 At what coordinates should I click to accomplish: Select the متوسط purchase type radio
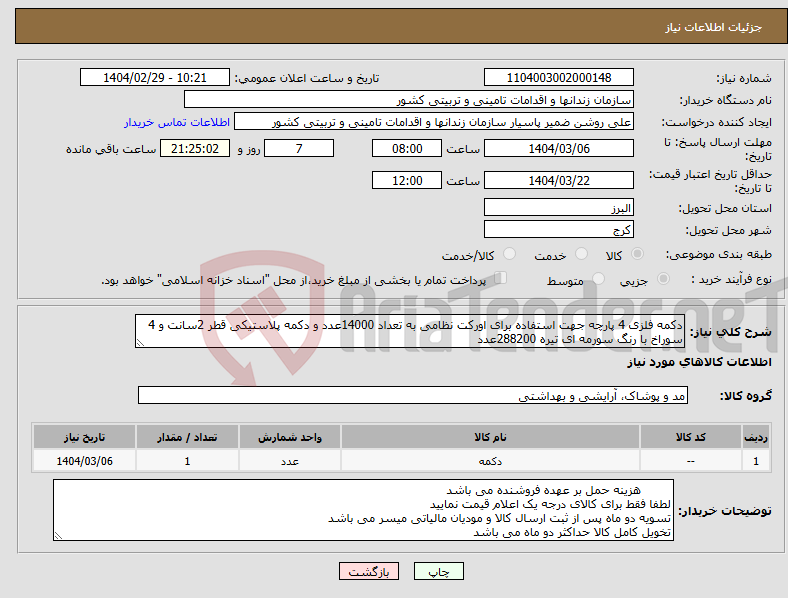coord(598,279)
